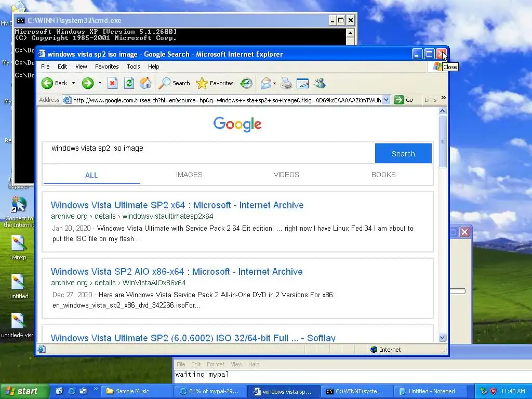This screenshot has width=532, height=399.
Task: Click the Edit page toolbar icon
Action: pos(303,83)
